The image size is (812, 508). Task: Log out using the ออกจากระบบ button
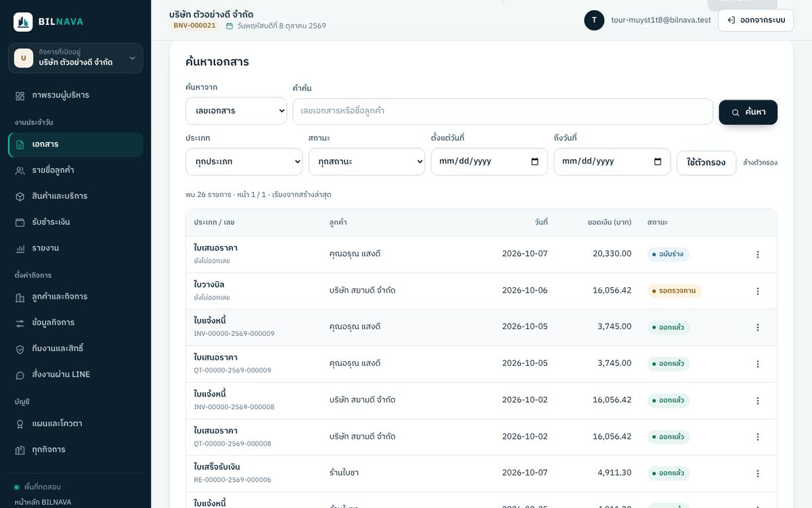point(756,20)
